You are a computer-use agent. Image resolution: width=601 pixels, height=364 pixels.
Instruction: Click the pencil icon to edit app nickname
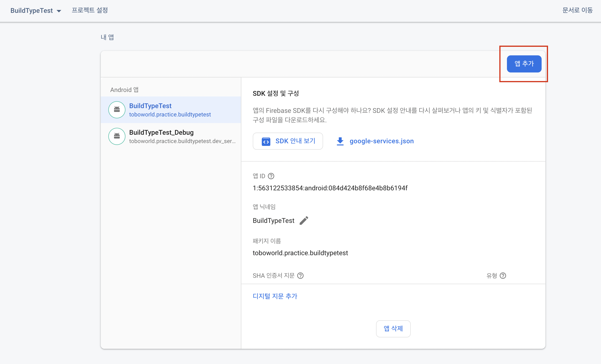click(x=304, y=220)
